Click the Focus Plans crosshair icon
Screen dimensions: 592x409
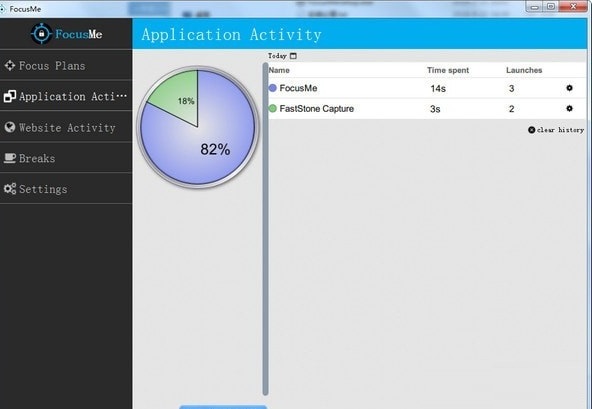(x=9, y=65)
